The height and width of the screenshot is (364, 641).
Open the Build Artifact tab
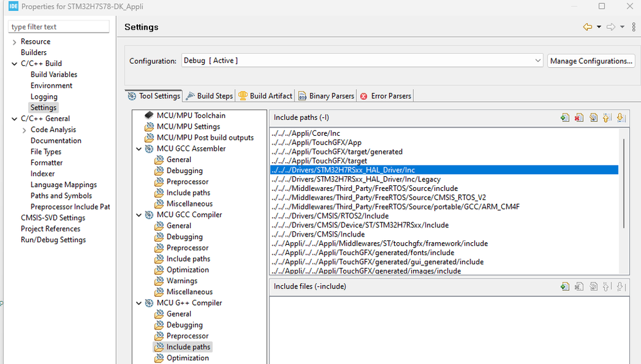265,96
